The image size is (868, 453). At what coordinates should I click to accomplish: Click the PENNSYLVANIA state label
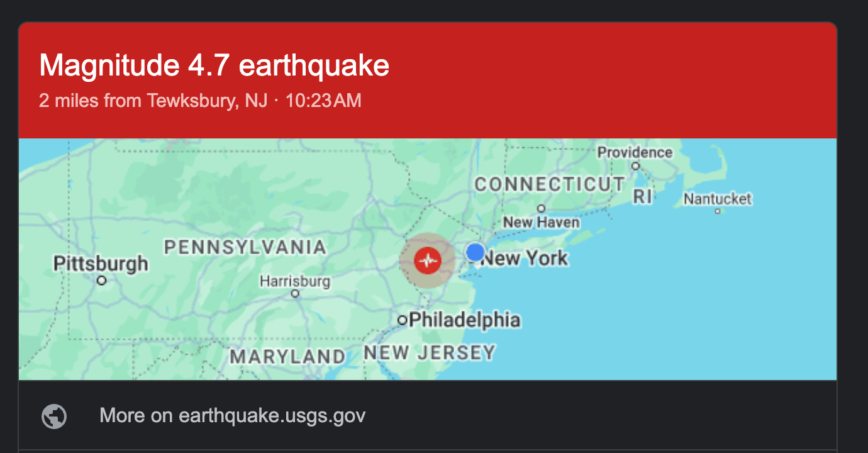tap(245, 247)
